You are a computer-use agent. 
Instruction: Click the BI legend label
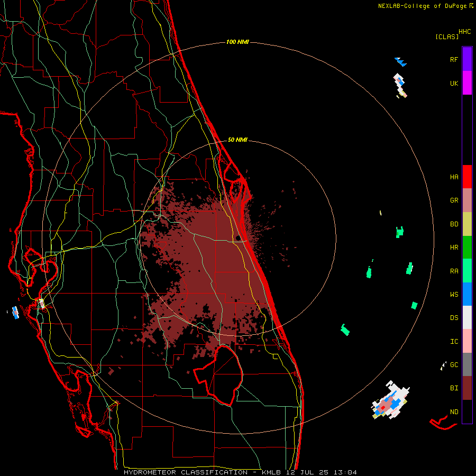454,388
